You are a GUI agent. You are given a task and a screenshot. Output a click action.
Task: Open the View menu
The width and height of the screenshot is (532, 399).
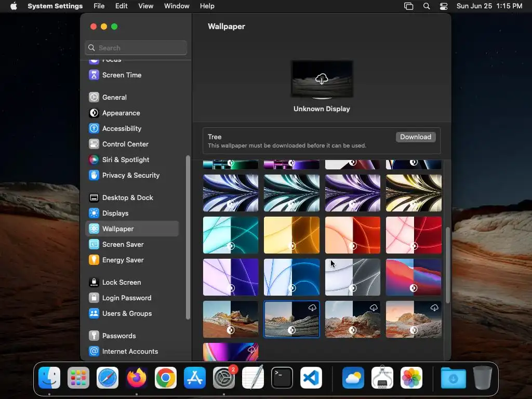[x=146, y=6]
